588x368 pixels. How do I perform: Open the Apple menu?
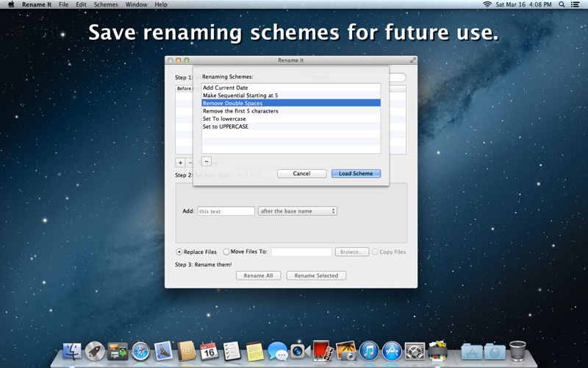(11, 4)
